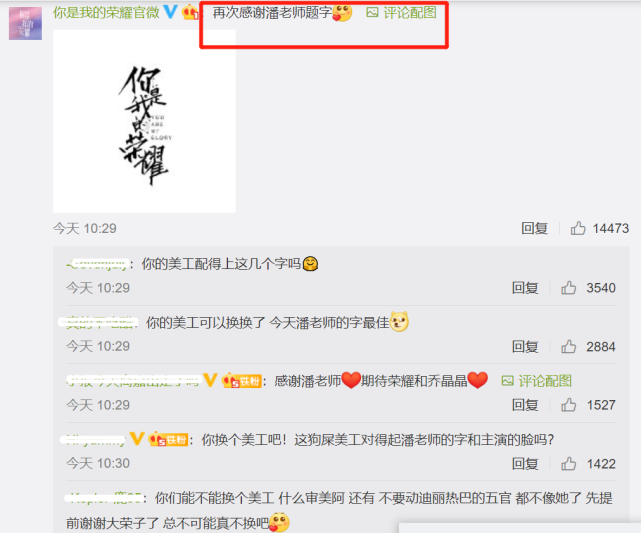This screenshot has height=533, width=641.
Task: Click 回复 under 你的美工可以换换了 comment
Action: coord(525,347)
